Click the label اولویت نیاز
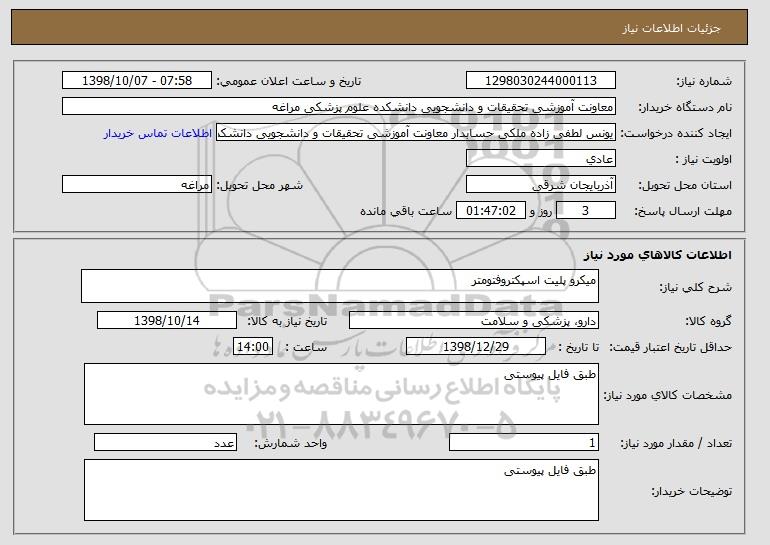This screenshot has width=770, height=545. click(x=703, y=159)
